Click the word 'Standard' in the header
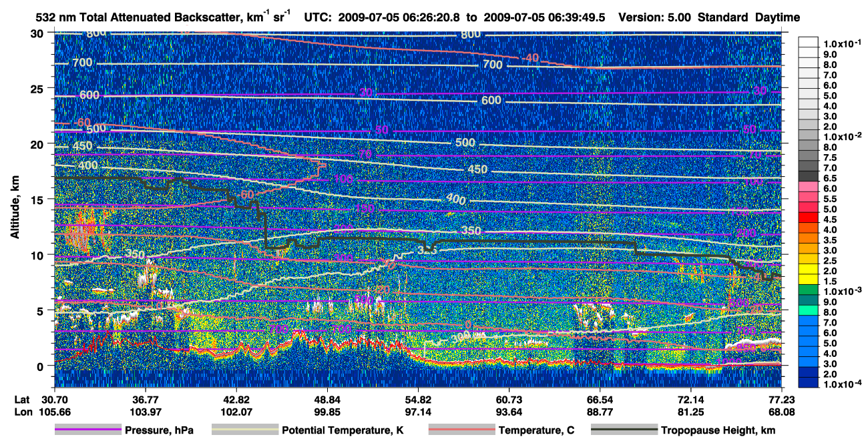Screen dimensions: 868x445 coord(723,18)
